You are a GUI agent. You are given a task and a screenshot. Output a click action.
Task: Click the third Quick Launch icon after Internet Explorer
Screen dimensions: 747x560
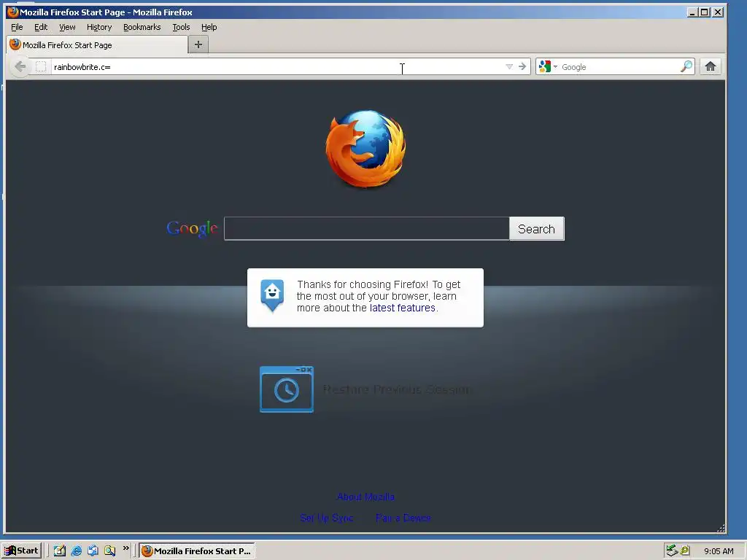[x=93, y=551]
